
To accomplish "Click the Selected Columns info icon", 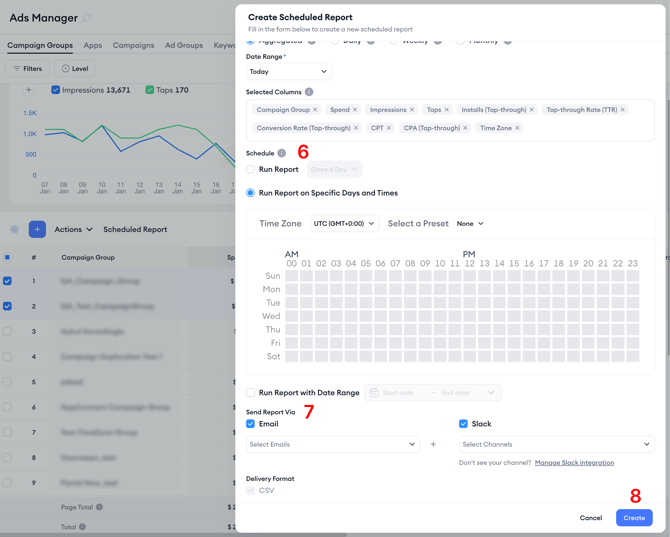I will (309, 92).
